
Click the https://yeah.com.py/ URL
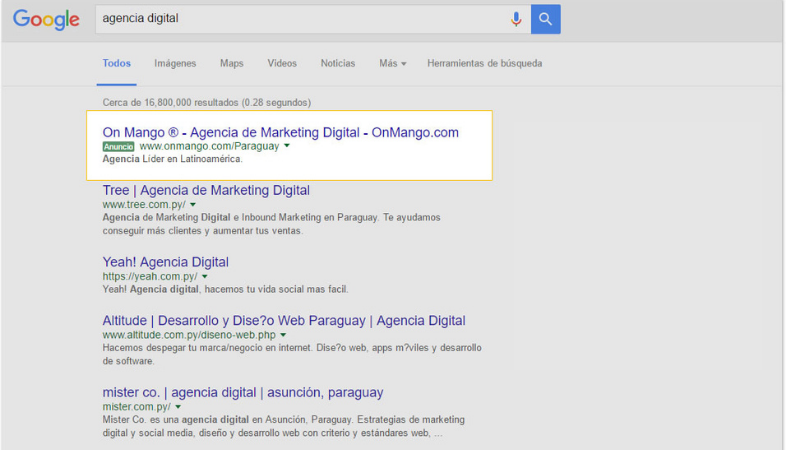150,276
